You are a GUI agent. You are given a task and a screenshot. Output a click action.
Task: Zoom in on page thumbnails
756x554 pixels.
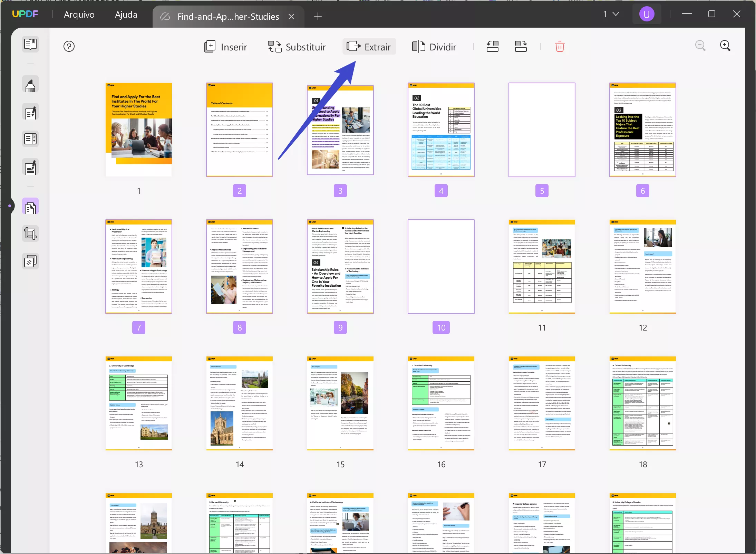point(725,46)
